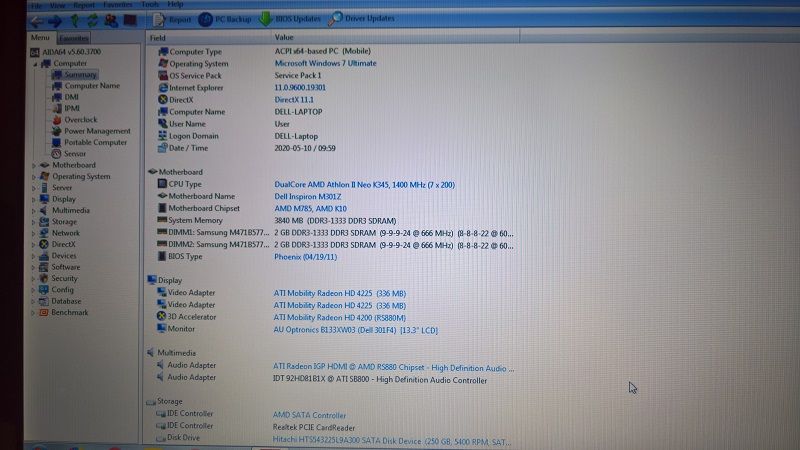Expand the Motherboard tree node
The image size is (800, 450).
click(x=34, y=165)
